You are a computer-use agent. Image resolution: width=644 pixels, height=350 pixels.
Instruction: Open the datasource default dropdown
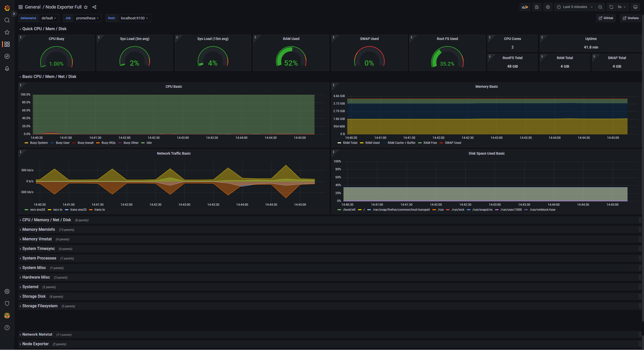pos(49,18)
